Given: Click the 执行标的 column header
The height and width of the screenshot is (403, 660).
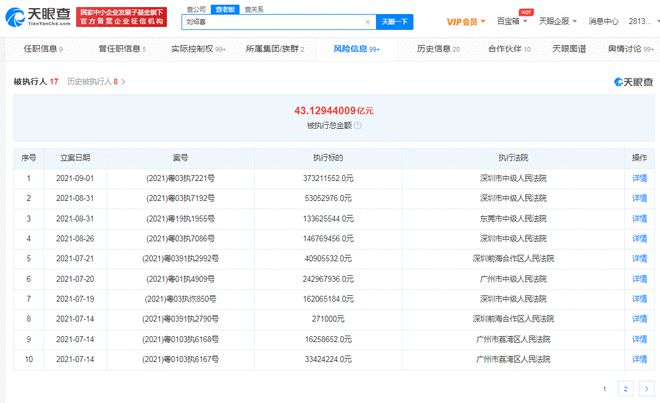Looking at the screenshot, I should pyautogui.click(x=328, y=158).
